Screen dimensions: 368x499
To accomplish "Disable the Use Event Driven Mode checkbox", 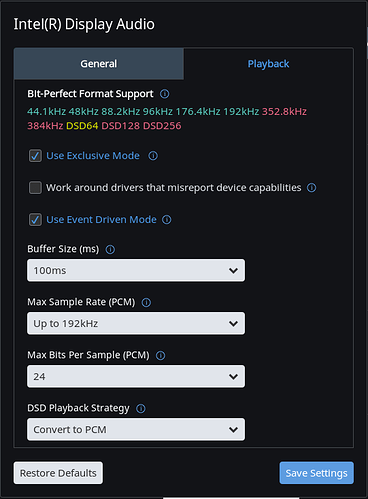I will (x=35, y=220).
